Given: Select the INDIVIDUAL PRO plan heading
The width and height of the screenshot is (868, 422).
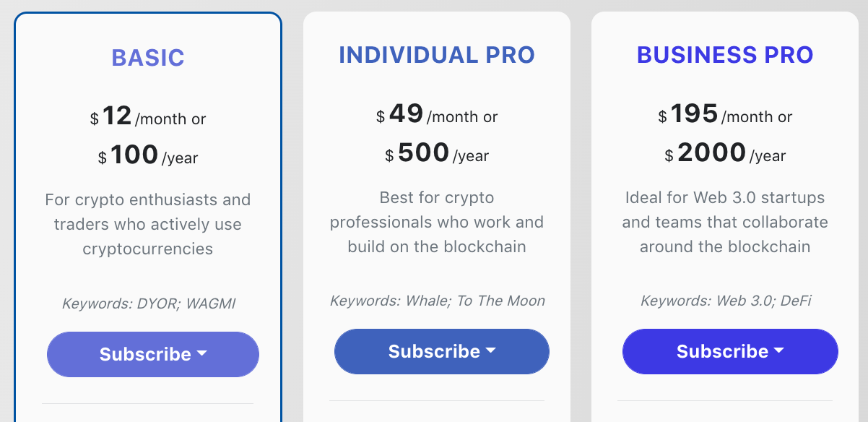Looking at the screenshot, I should 437,54.
